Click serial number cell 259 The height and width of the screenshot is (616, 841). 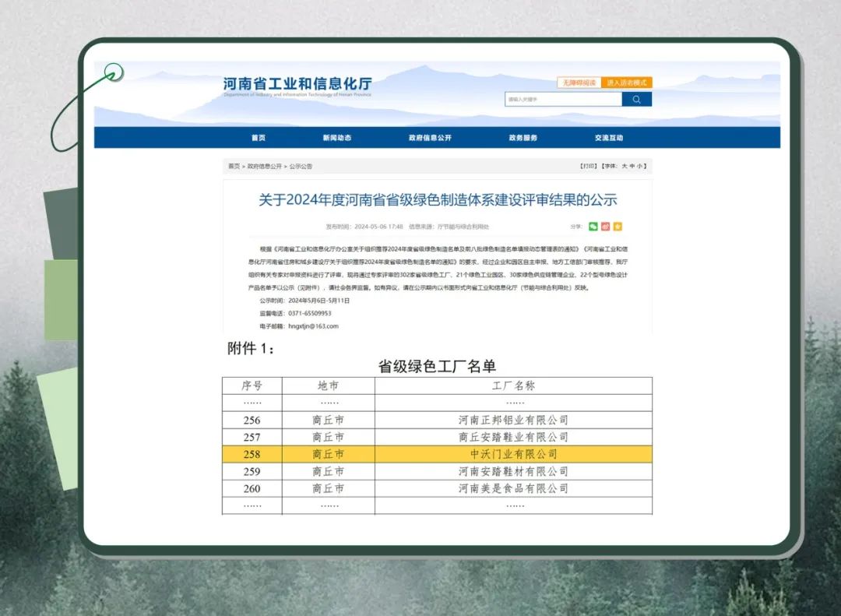pos(252,472)
